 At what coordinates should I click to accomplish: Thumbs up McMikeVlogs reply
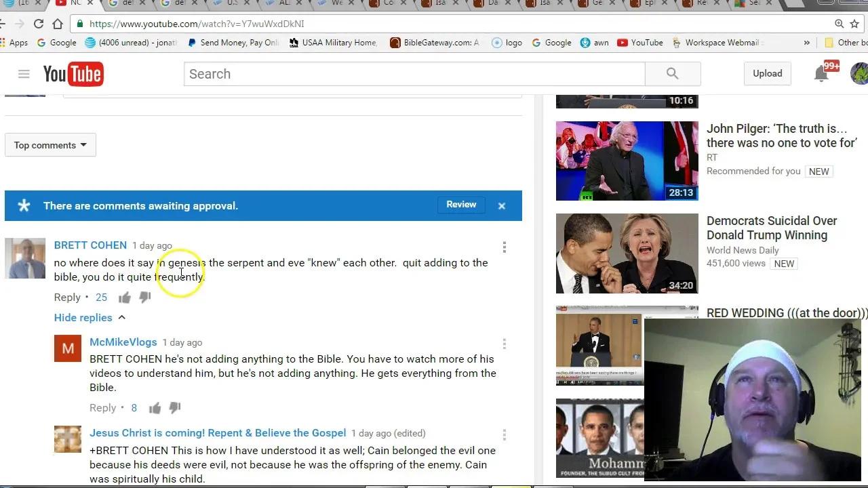[155, 408]
